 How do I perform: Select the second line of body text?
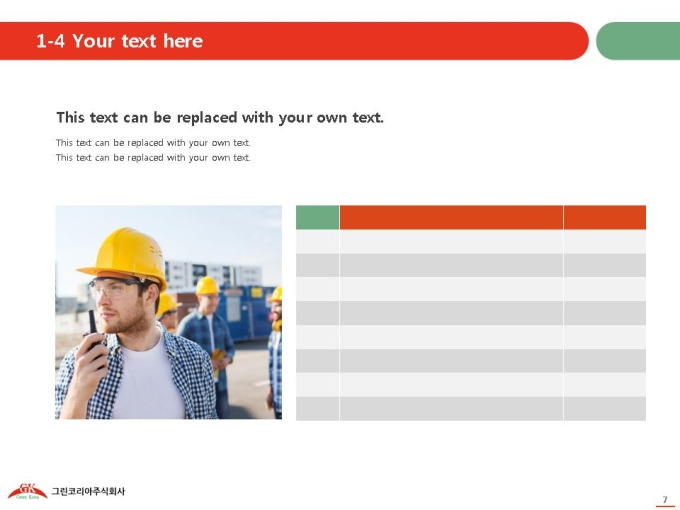click(153, 157)
